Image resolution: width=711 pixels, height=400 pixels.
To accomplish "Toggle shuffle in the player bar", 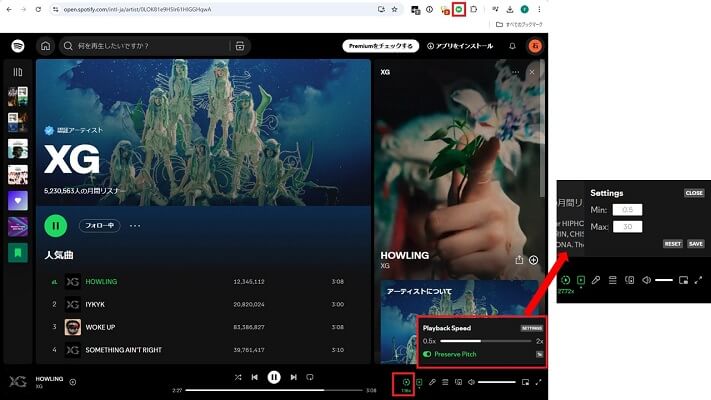I will pos(238,377).
